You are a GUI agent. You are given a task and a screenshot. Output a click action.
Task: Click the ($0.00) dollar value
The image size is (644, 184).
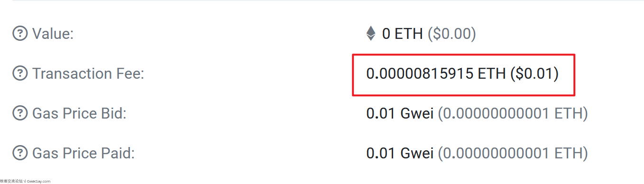(452, 34)
